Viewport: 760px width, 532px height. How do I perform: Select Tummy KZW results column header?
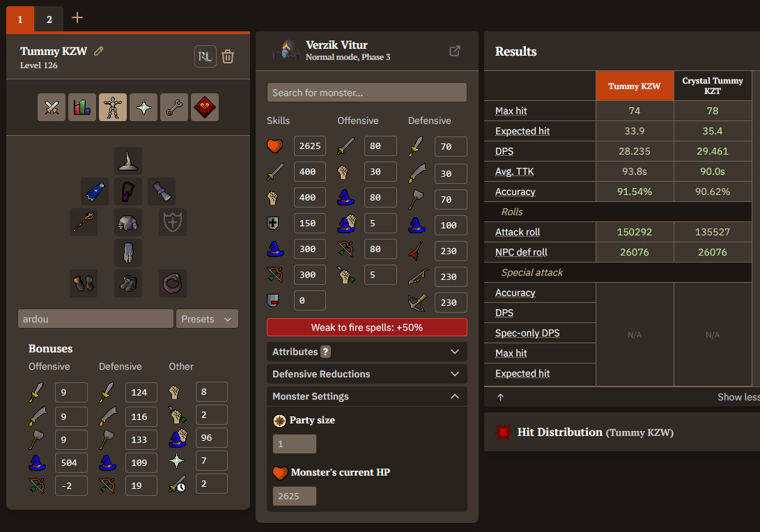[635, 86]
